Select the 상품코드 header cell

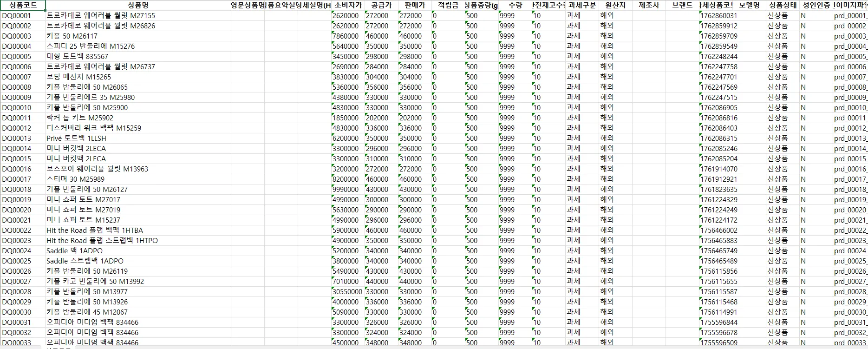coord(23,5)
